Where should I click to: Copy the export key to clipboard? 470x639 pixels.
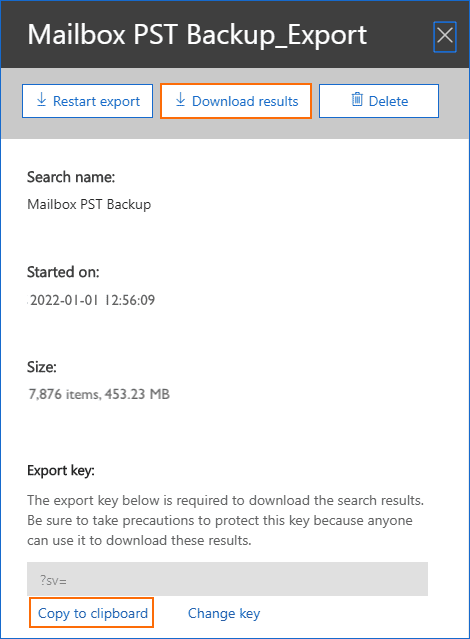pos(91,613)
